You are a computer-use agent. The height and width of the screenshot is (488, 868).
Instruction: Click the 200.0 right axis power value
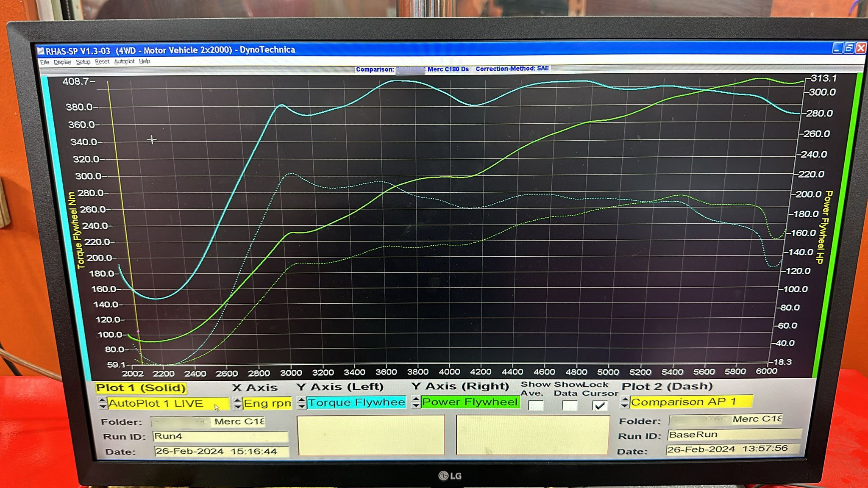coord(808,194)
